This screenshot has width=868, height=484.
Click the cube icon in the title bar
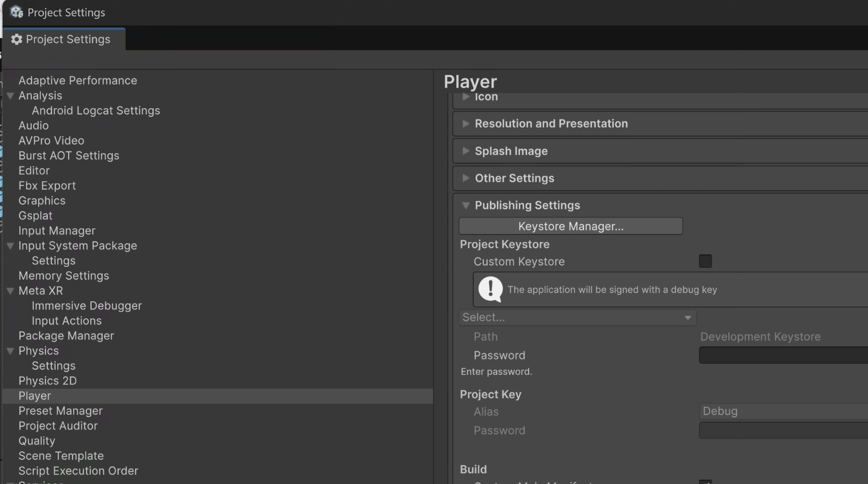[15, 12]
